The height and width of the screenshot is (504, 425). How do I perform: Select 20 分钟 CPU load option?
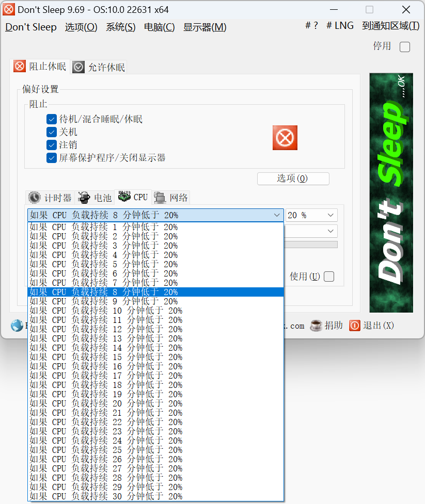tap(156, 403)
